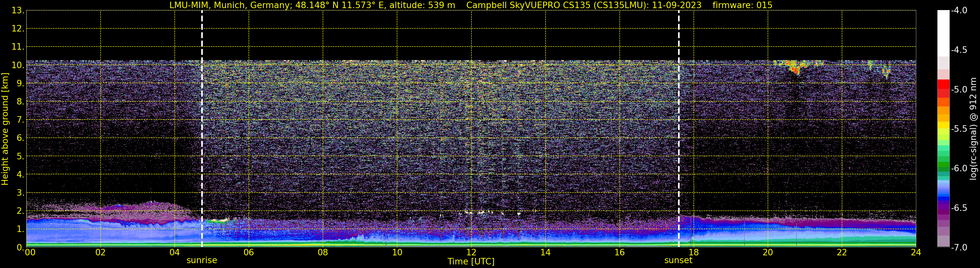The width and height of the screenshot is (980, 268).
Task: Click the x-axis tick label '18'
Action: point(694,252)
